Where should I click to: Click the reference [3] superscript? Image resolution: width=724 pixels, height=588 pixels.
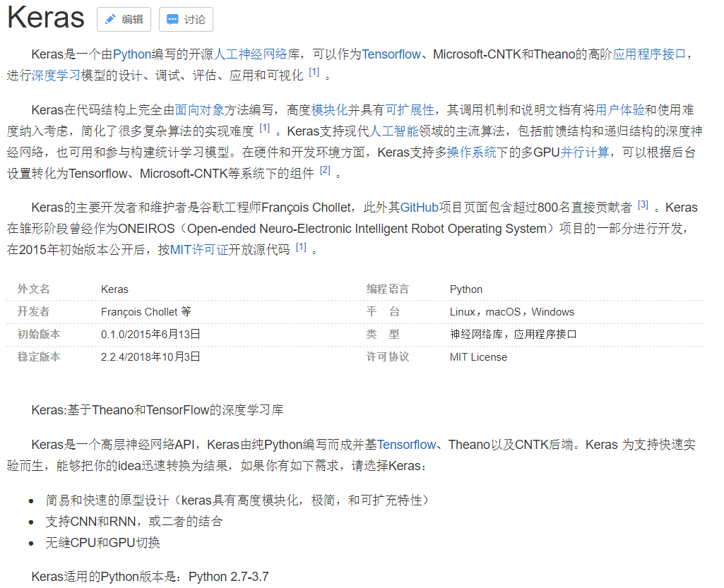[x=643, y=205]
